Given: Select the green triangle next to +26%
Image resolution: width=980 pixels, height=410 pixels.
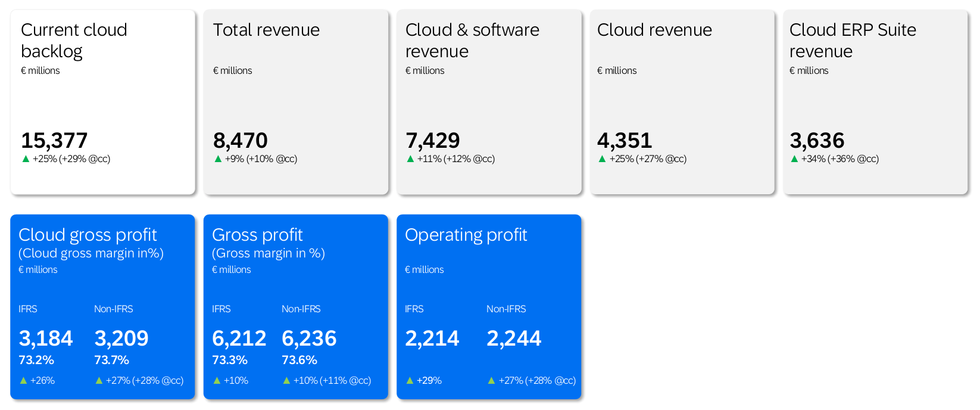Looking at the screenshot, I should point(23,381).
